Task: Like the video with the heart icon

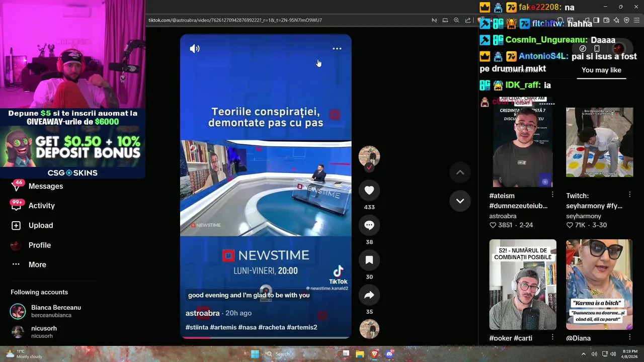Action: [369, 190]
